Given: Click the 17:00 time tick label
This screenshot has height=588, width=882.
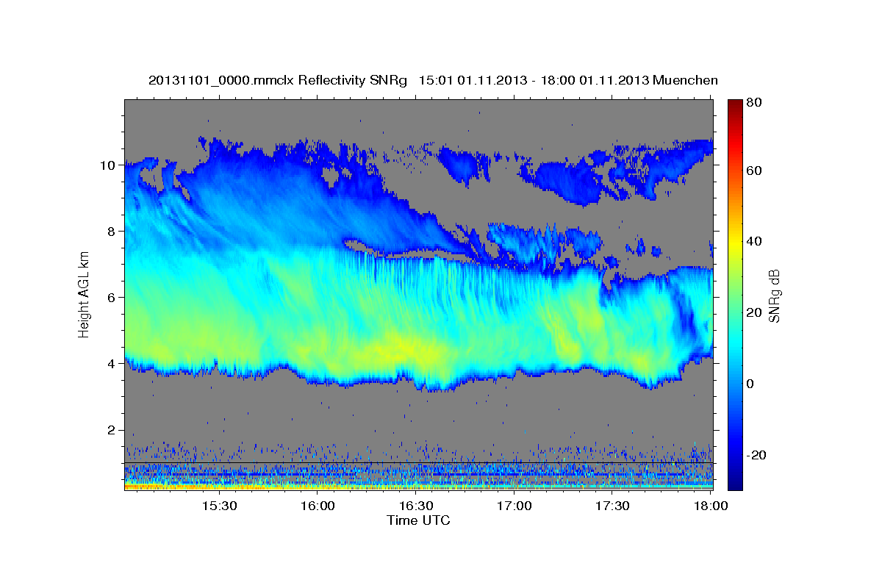Looking at the screenshot, I should [x=514, y=506].
